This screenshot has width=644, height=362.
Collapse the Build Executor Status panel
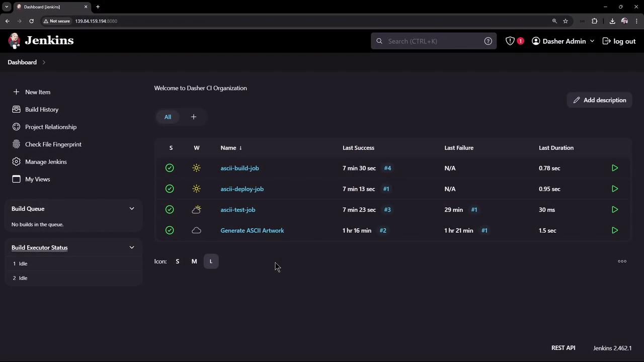[132, 247]
